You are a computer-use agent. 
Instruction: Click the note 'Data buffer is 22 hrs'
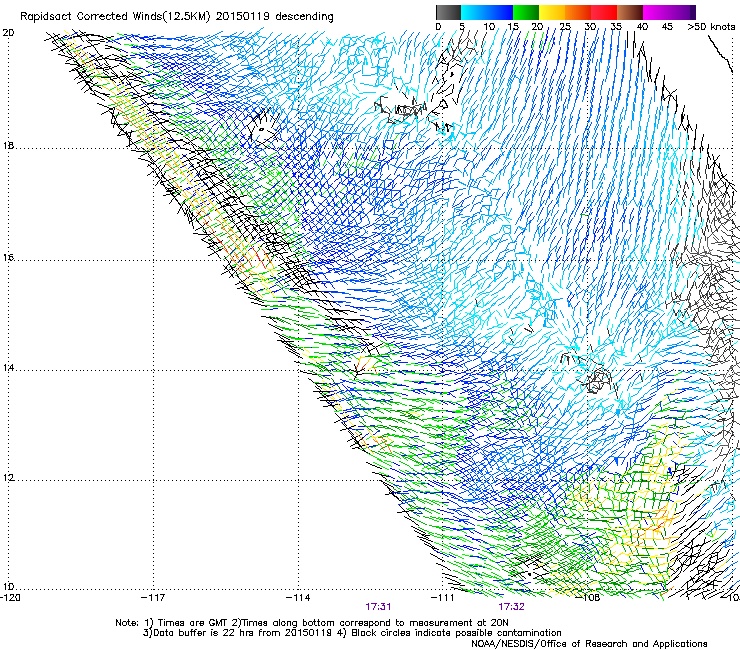[x=205, y=633]
